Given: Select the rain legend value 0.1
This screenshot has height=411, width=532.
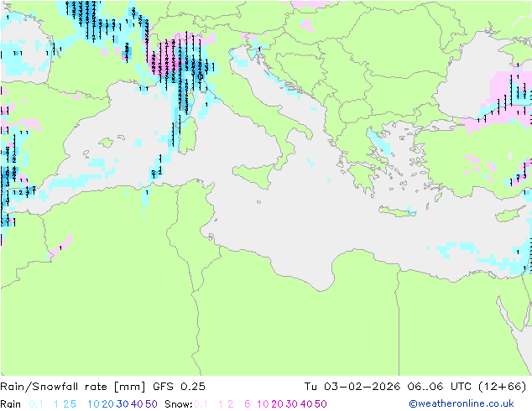Looking at the screenshot, I should [x=36, y=404].
